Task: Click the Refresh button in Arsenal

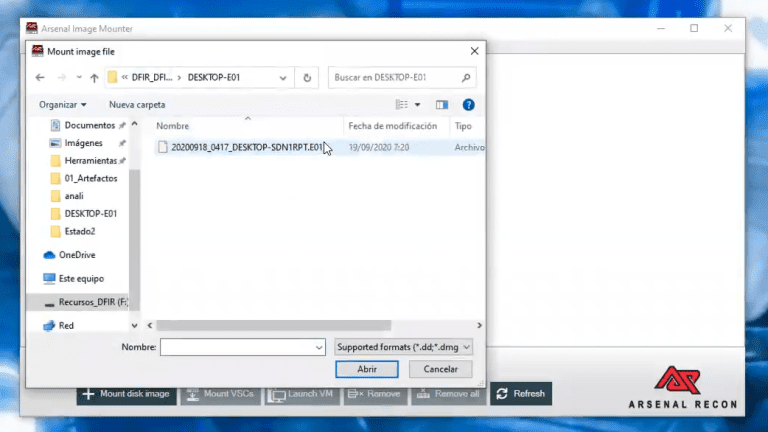Action: pos(521,394)
